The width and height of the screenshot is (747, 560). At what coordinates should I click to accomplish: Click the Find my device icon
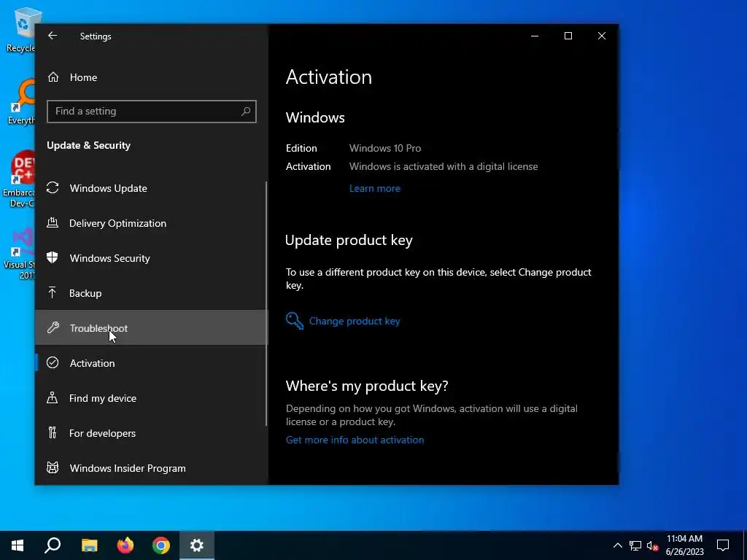click(53, 397)
